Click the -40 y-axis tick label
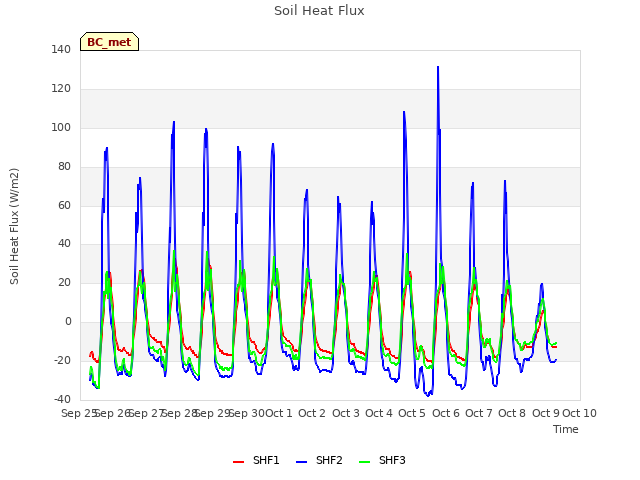This screenshot has height=480, width=640. point(62,399)
